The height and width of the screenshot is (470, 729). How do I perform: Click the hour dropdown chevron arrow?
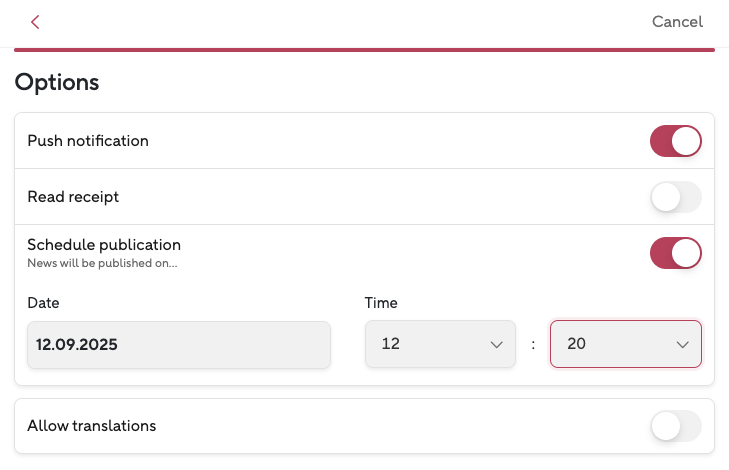tap(496, 345)
